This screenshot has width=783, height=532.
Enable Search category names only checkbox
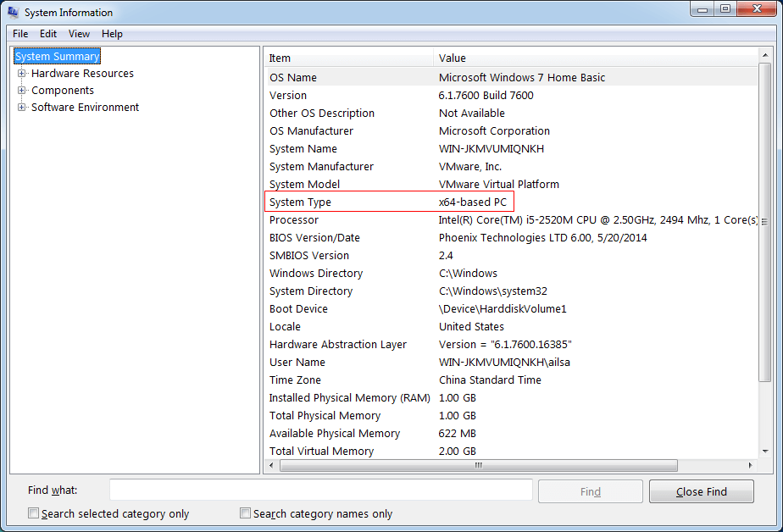click(245, 513)
